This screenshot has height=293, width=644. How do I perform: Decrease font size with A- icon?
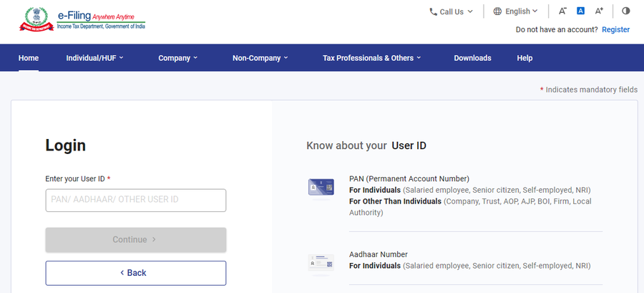[x=562, y=11]
